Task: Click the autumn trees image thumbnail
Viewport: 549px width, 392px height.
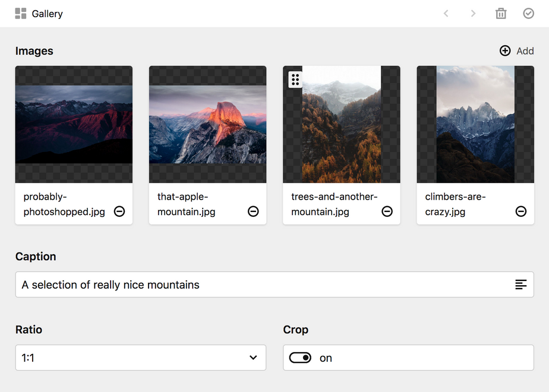Action: [x=342, y=131]
